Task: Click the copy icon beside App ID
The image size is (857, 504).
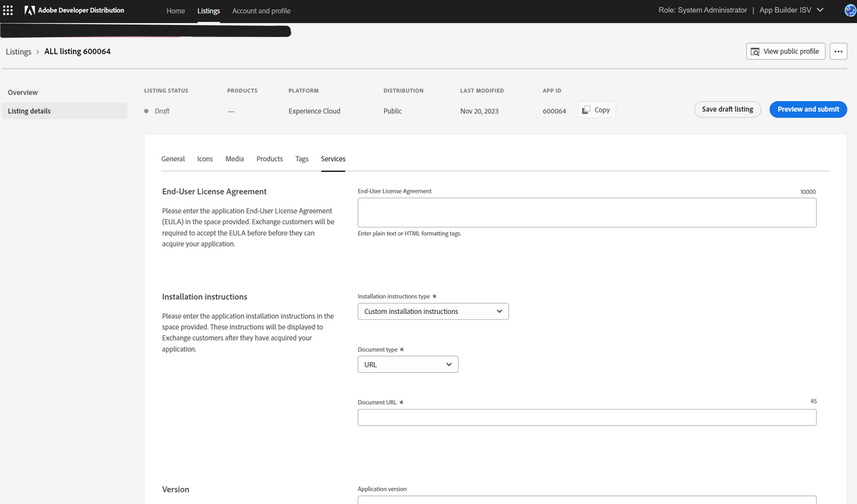Action: (x=586, y=110)
